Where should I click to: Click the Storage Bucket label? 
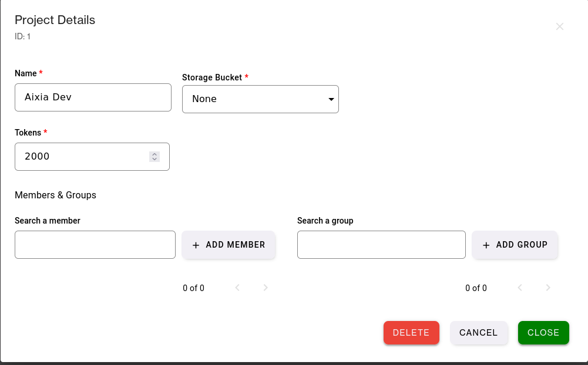(x=212, y=77)
